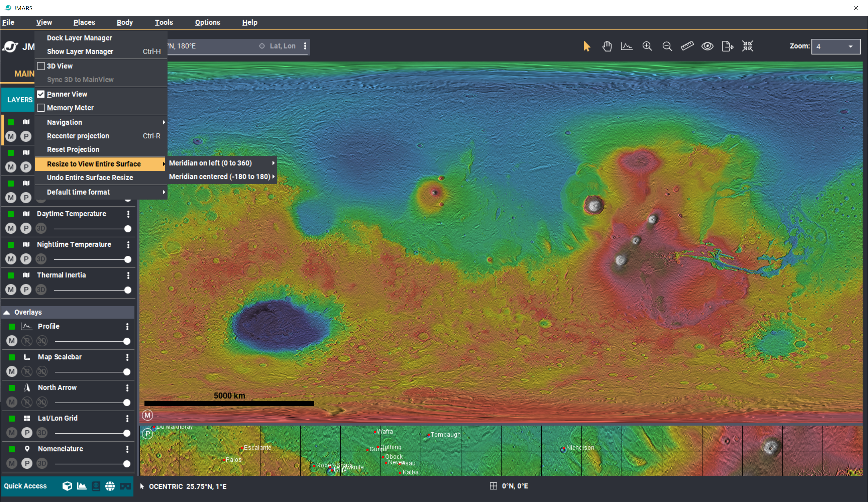Image resolution: width=868 pixels, height=502 pixels.
Task: Click the coordinate search input field
Action: pyautogui.click(x=212, y=46)
